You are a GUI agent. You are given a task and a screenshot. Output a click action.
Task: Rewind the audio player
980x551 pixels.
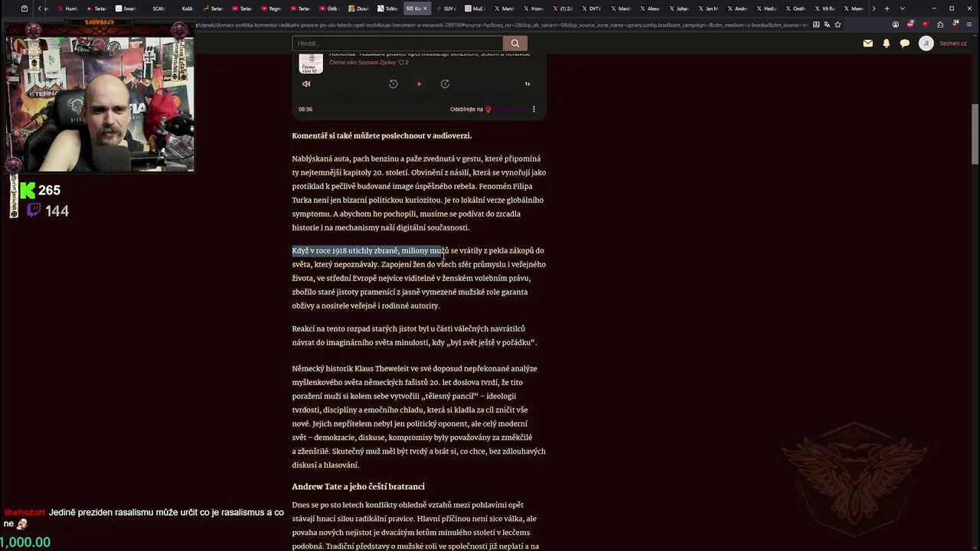click(394, 84)
